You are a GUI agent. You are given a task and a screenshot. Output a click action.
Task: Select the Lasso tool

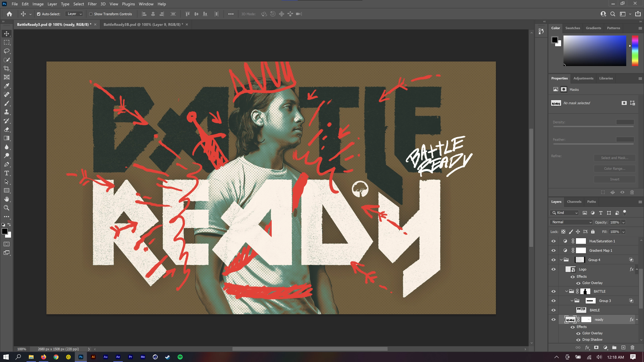(x=7, y=51)
